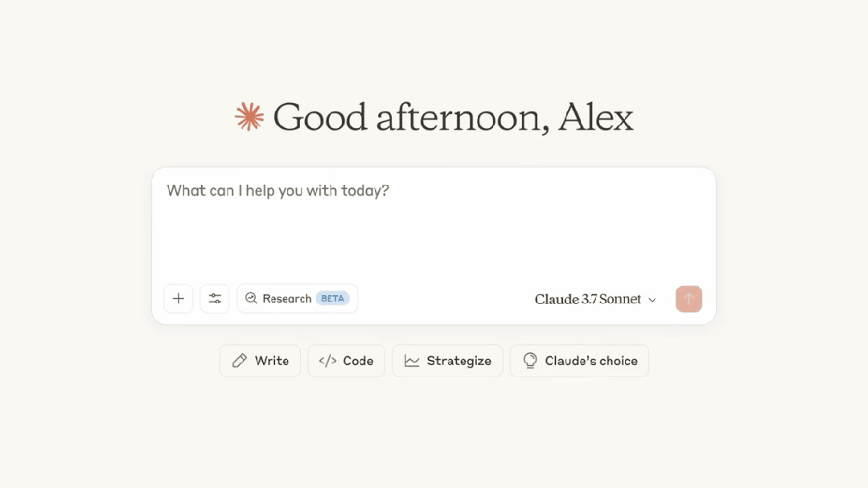Open the search and tools sliders icon
This screenshot has width=868, height=488.
215,299
